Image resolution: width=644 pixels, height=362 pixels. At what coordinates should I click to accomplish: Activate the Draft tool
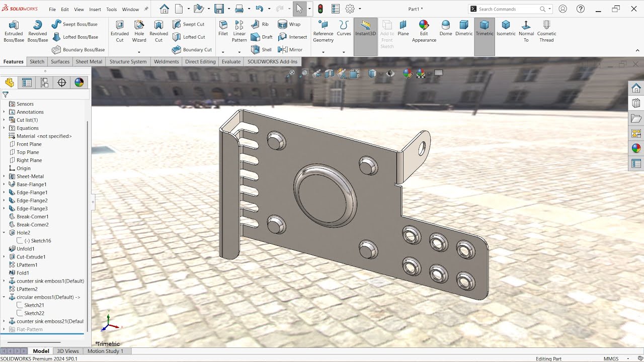click(x=262, y=37)
